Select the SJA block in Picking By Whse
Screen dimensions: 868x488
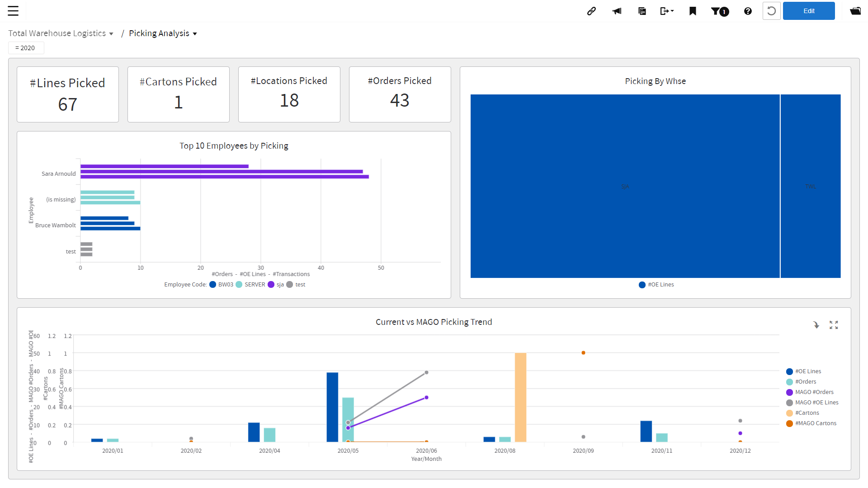click(x=625, y=186)
